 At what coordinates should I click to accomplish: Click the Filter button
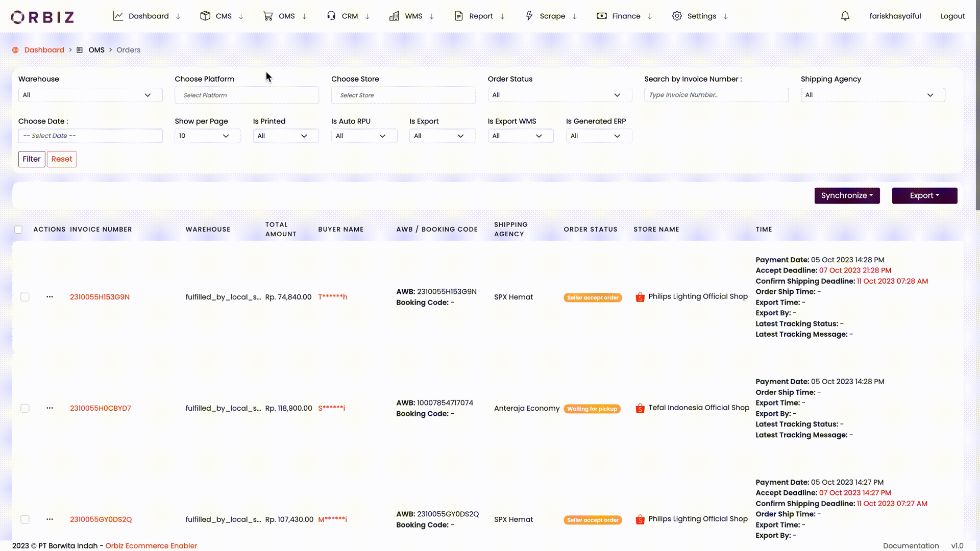pyautogui.click(x=32, y=159)
